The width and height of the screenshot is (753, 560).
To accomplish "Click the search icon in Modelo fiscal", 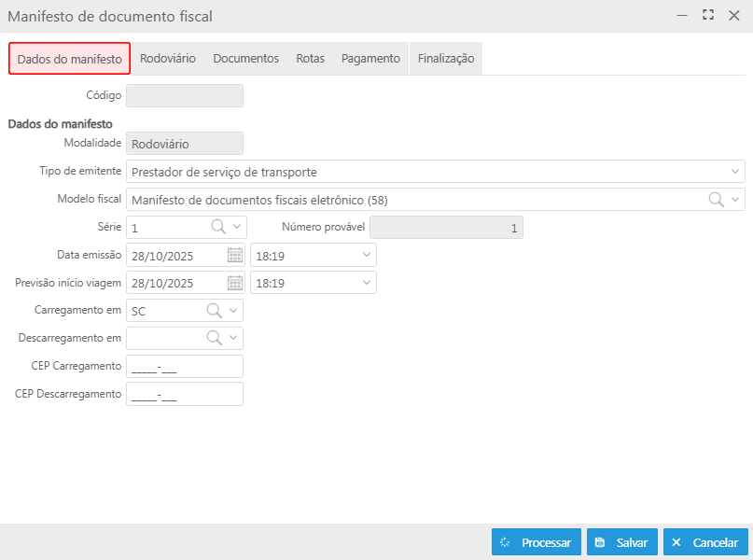I will [716, 199].
